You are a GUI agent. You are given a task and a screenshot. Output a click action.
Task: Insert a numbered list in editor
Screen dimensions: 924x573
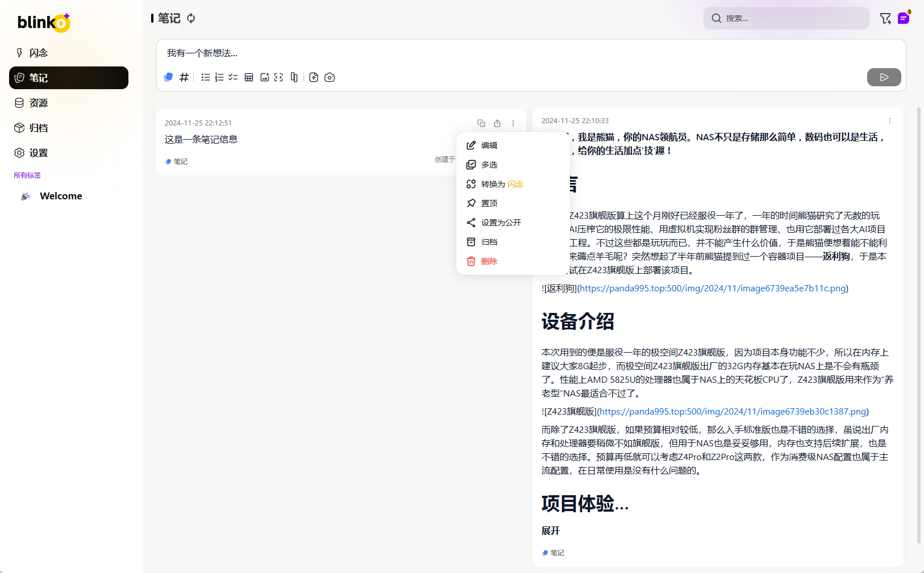pos(219,77)
